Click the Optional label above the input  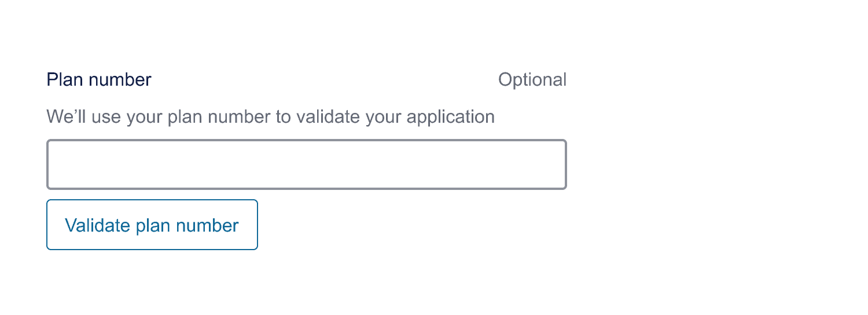[x=532, y=79]
